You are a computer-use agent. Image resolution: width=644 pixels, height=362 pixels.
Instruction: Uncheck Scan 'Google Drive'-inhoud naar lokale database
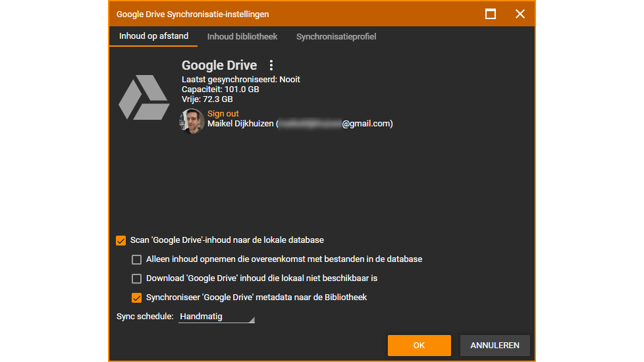pyautogui.click(x=121, y=240)
